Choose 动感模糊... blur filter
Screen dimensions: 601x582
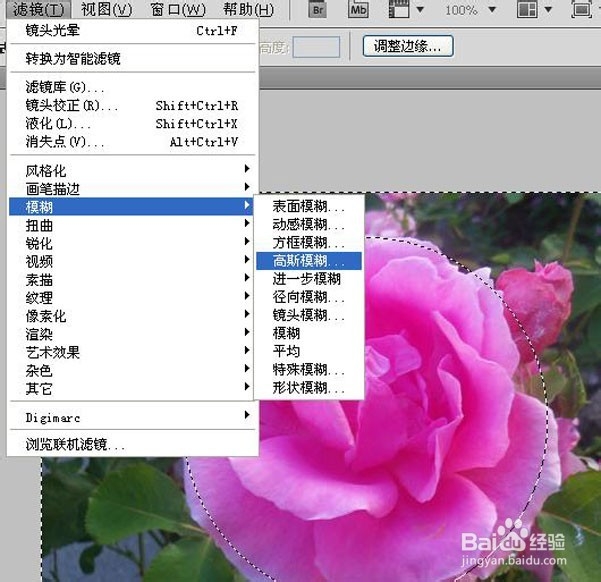pos(309,224)
